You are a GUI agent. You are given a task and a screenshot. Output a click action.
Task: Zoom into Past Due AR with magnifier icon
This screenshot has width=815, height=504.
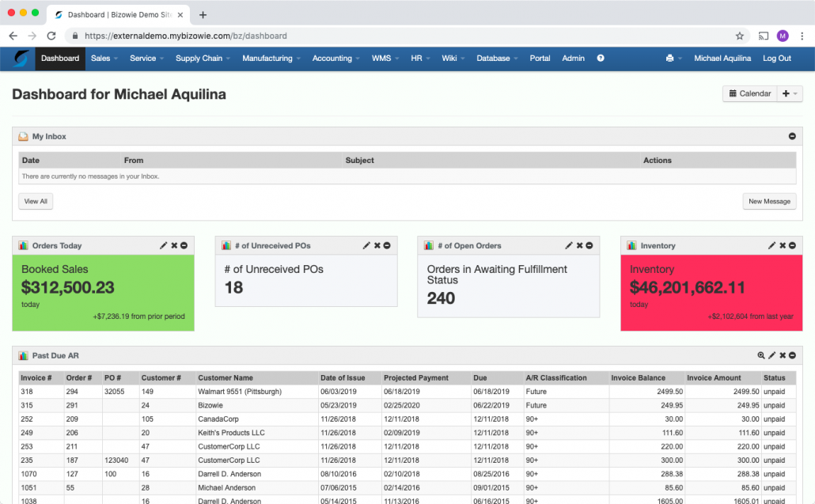tap(761, 356)
